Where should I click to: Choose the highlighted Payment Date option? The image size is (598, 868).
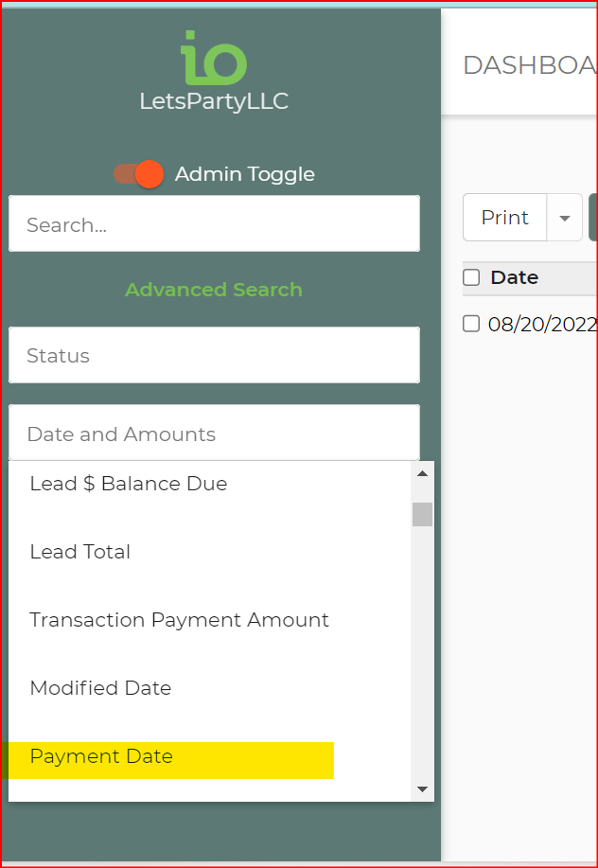point(101,756)
